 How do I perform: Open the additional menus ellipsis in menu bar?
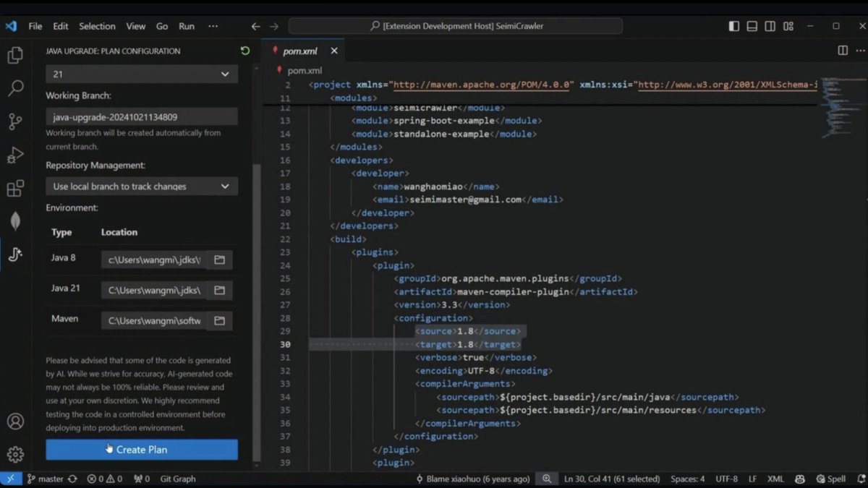[213, 26]
